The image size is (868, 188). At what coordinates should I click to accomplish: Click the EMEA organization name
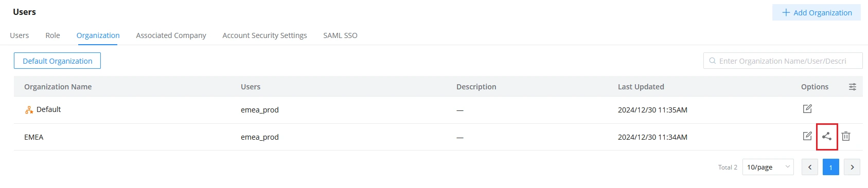click(x=34, y=137)
